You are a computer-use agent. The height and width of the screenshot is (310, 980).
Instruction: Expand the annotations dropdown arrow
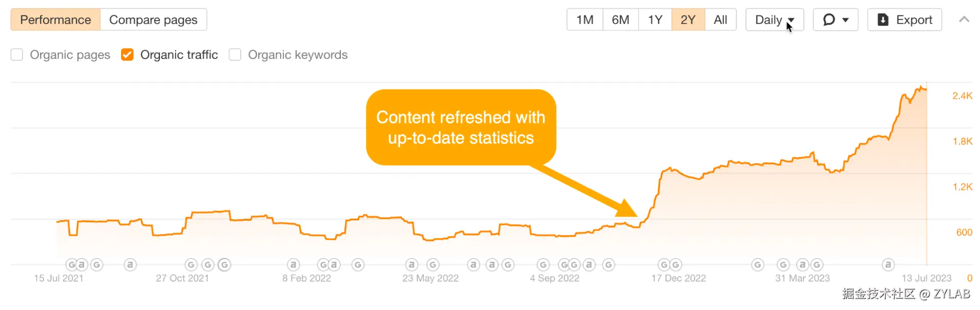click(846, 20)
